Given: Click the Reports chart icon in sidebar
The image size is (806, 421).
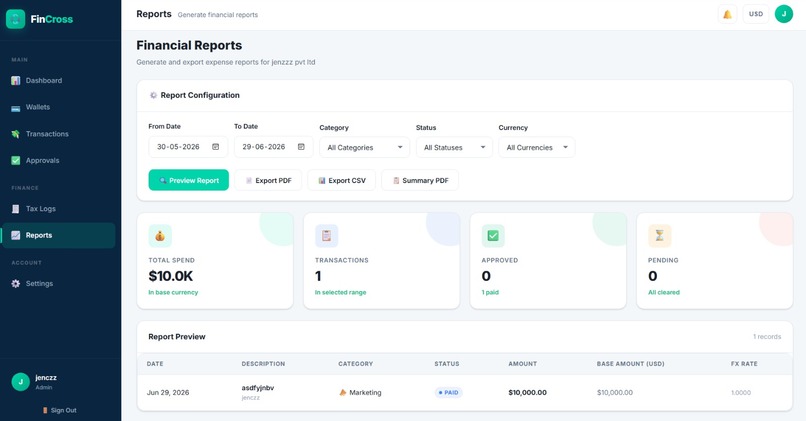Looking at the screenshot, I should point(16,235).
